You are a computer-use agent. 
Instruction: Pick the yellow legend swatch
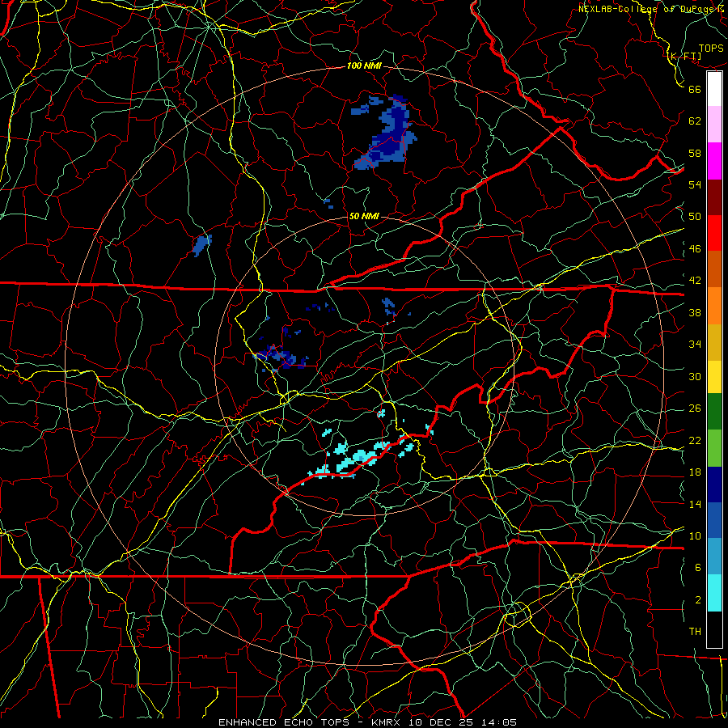pyautogui.click(x=714, y=377)
